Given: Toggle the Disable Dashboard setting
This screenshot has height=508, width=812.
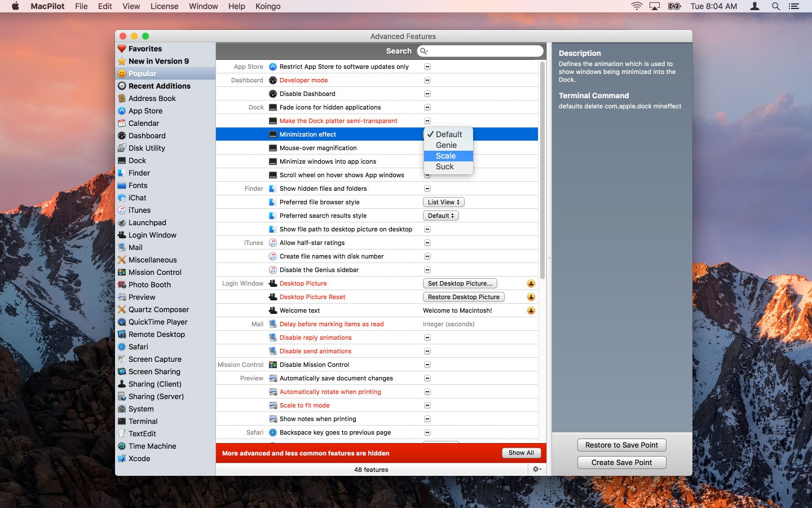Looking at the screenshot, I should click(427, 94).
